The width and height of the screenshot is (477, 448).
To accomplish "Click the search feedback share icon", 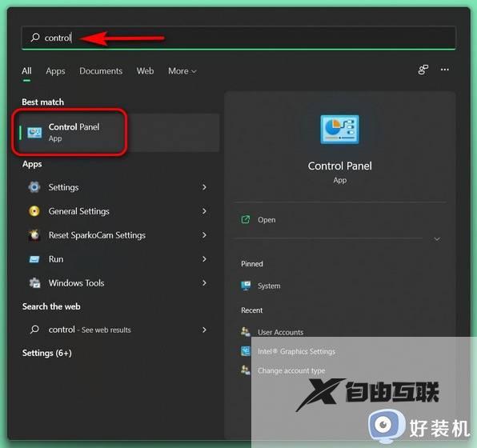I will pyautogui.click(x=423, y=70).
